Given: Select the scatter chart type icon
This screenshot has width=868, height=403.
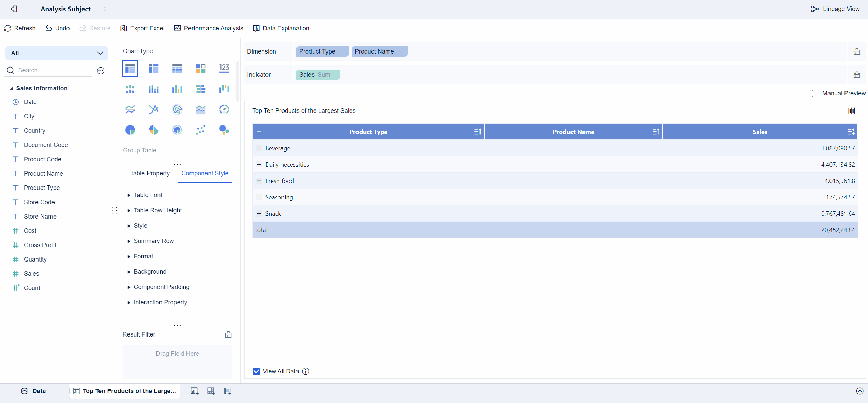Looking at the screenshot, I should click(x=201, y=130).
